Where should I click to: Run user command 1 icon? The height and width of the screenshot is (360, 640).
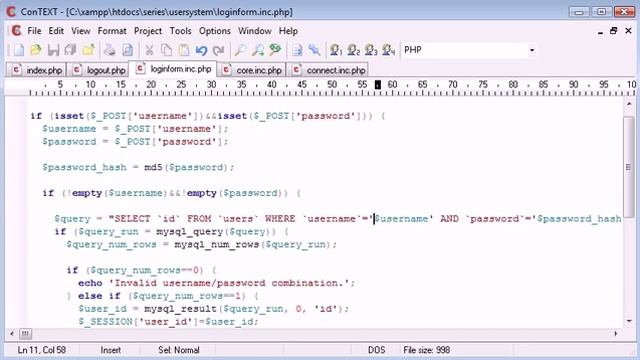(x=336, y=50)
